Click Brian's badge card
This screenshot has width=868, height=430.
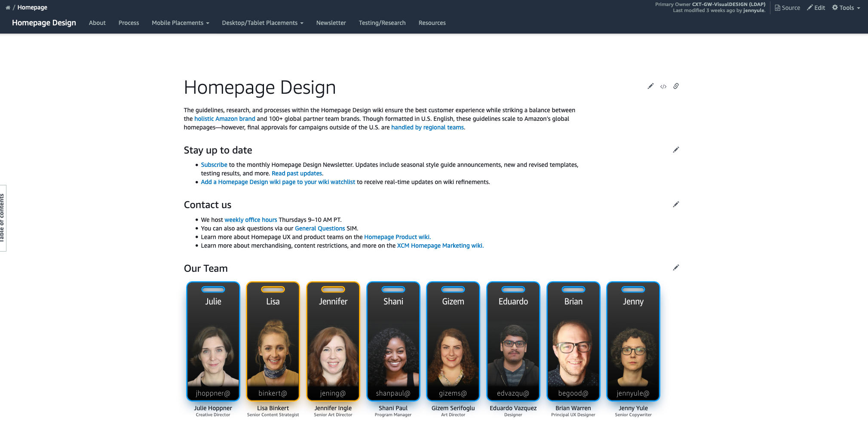574,341
